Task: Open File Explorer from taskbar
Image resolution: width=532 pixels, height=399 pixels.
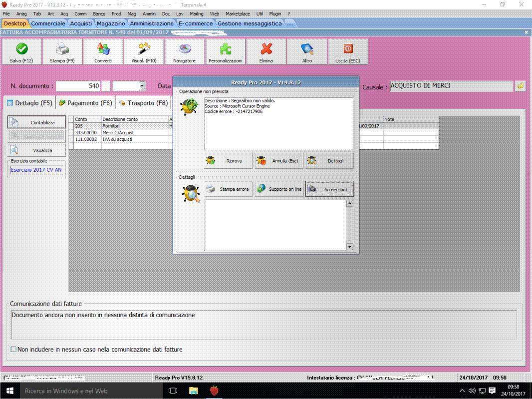Action: pyautogui.click(x=194, y=391)
